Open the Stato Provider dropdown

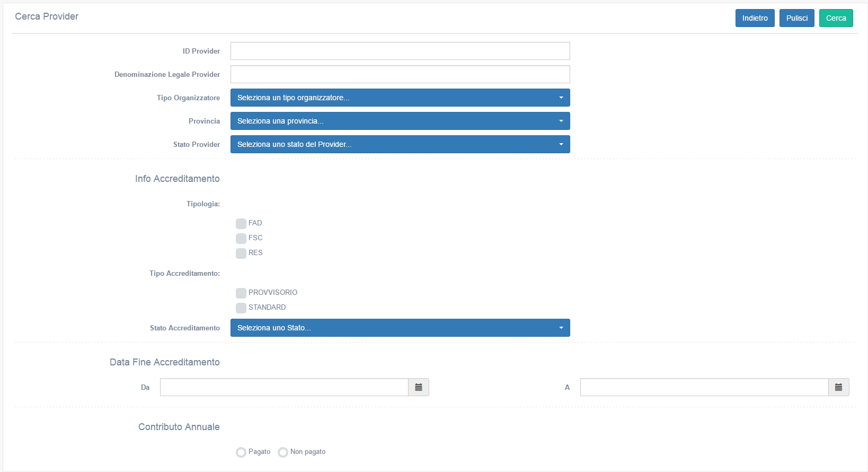point(400,144)
